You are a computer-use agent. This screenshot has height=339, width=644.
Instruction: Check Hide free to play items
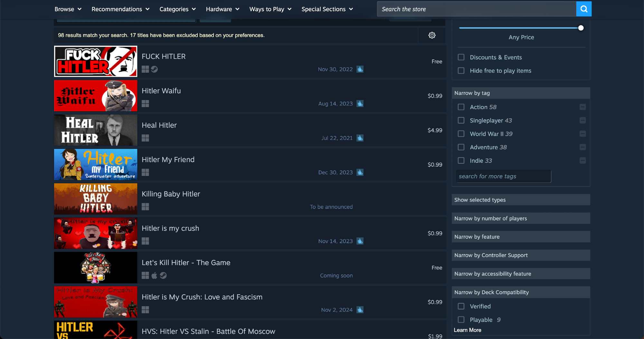(x=461, y=71)
